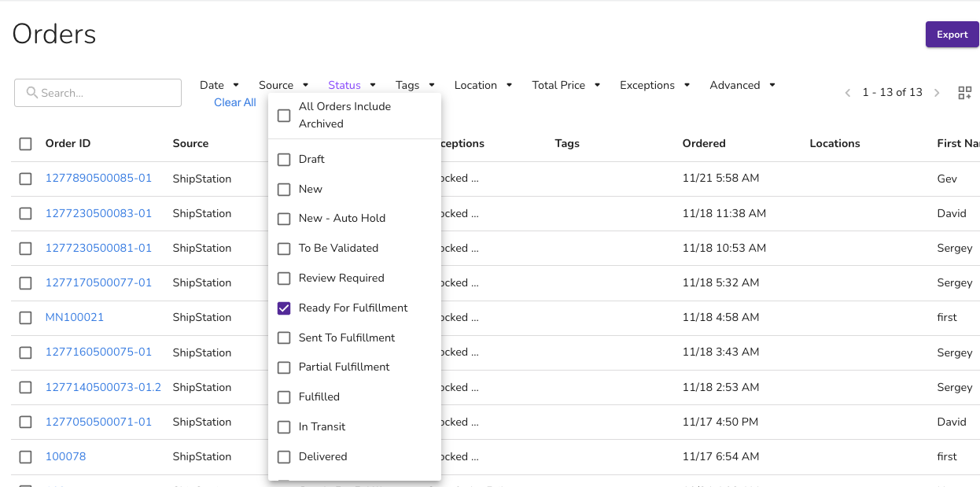This screenshot has width=980, height=487.
Task: Click the 1 - 13 of 13 count
Action: click(x=892, y=93)
